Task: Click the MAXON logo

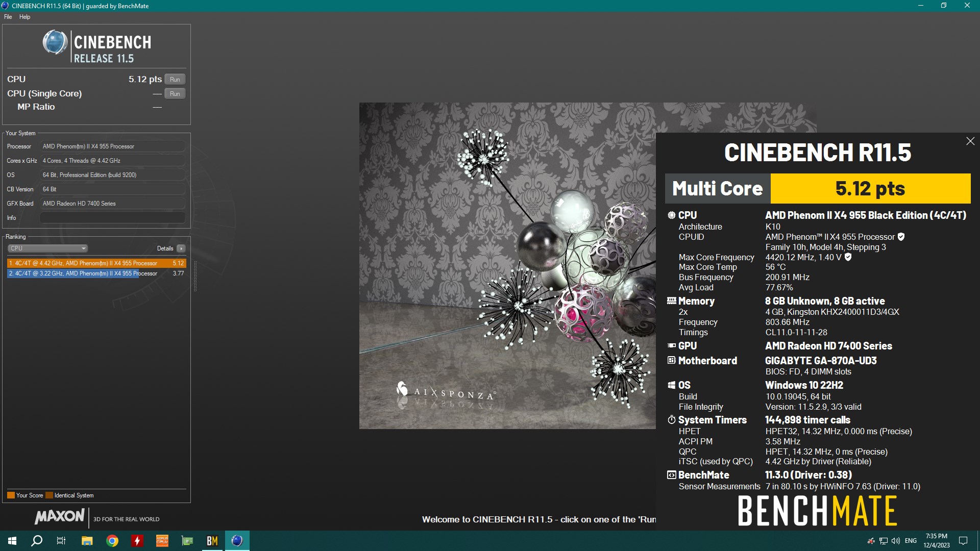Action: point(60,516)
